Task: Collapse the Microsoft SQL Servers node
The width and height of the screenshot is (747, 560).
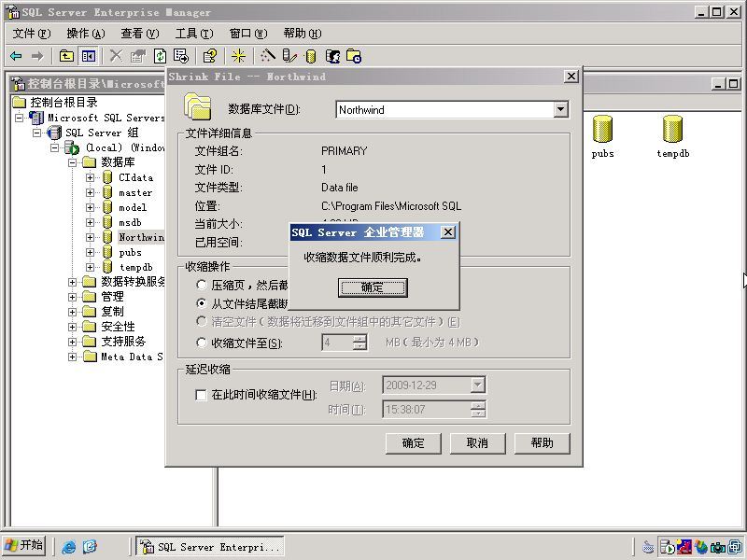Action: click(x=19, y=118)
